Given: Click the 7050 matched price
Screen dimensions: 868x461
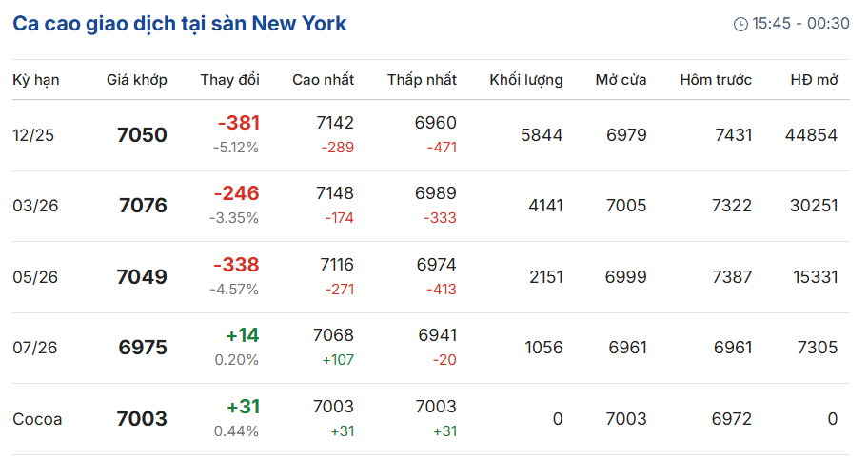Looking at the screenshot, I should (x=142, y=135).
